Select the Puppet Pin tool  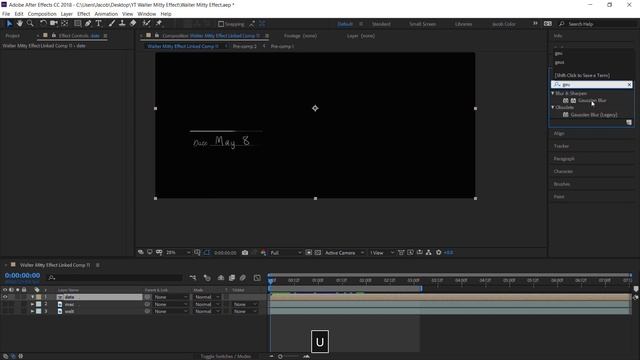(158, 24)
